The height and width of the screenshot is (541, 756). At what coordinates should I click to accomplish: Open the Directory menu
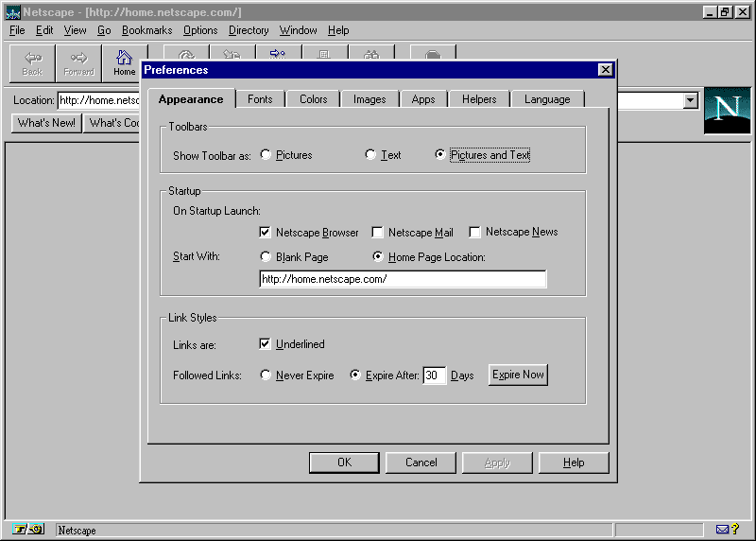click(249, 30)
